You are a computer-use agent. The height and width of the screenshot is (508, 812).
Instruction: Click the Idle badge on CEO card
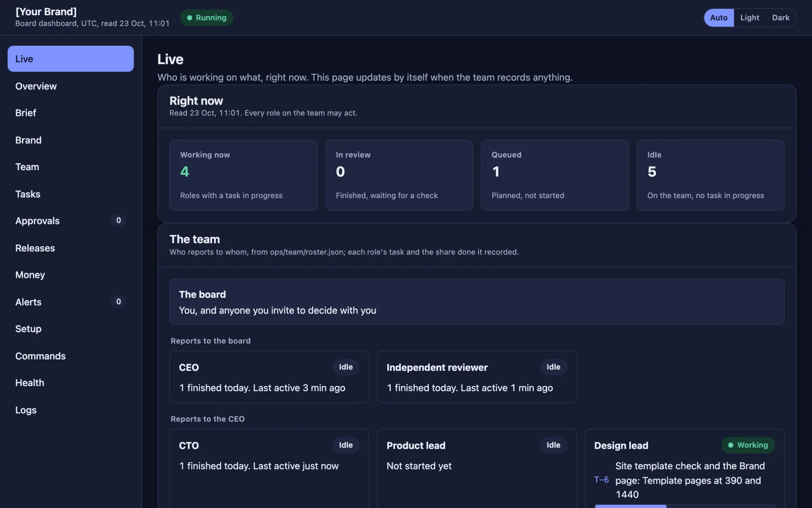[346, 367]
